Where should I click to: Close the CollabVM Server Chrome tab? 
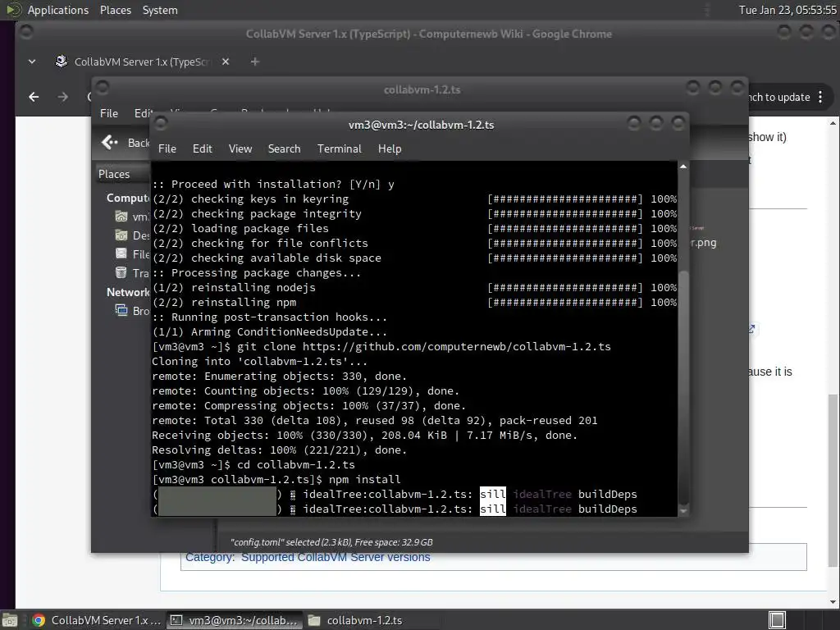[226, 62]
